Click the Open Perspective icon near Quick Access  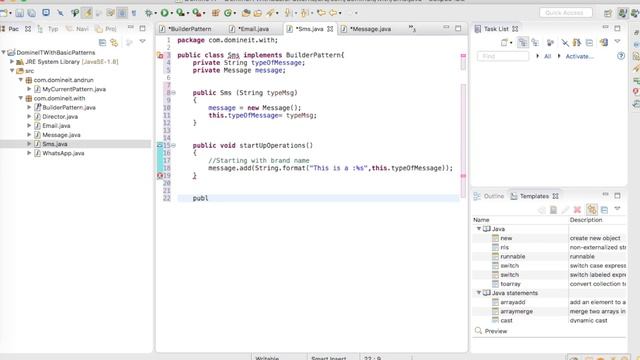tap(608, 13)
